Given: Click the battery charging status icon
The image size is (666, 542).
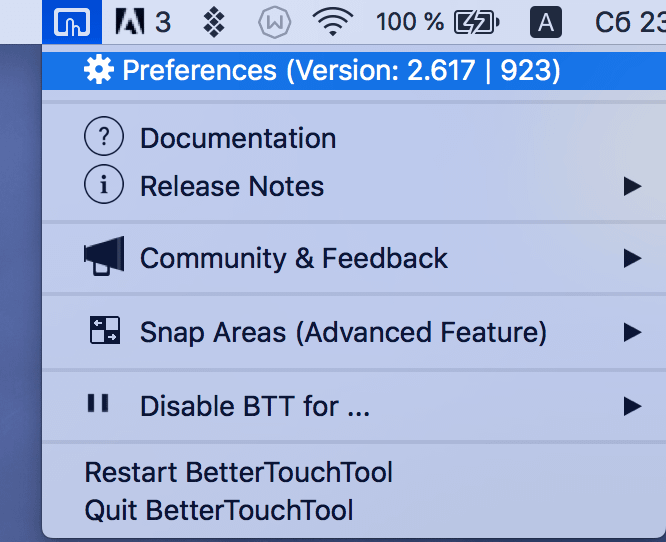Looking at the screenshot, I should pyautogui.click(x=476, y=21).
